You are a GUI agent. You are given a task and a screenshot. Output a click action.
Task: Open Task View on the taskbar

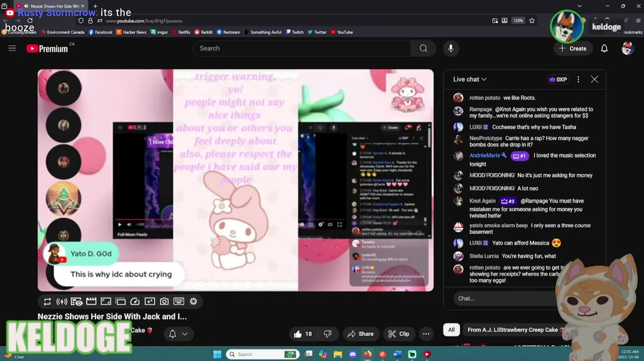tap(309, 354)
